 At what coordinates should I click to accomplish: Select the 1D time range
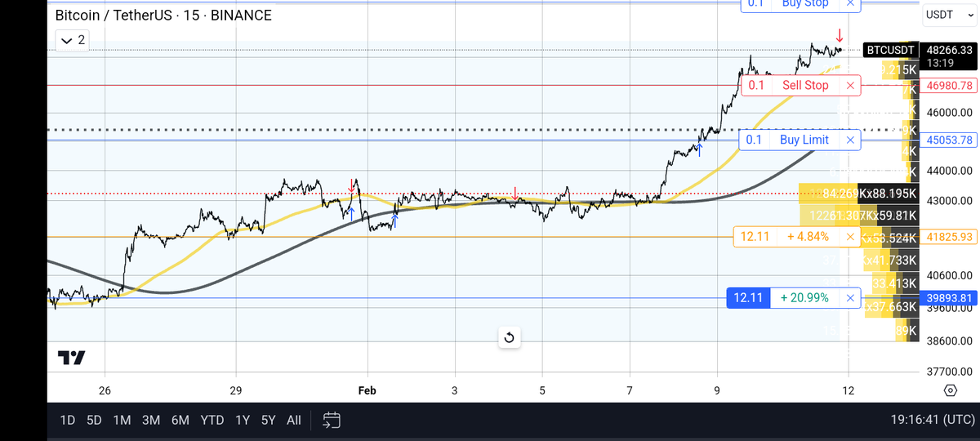(x=68, y=421)
